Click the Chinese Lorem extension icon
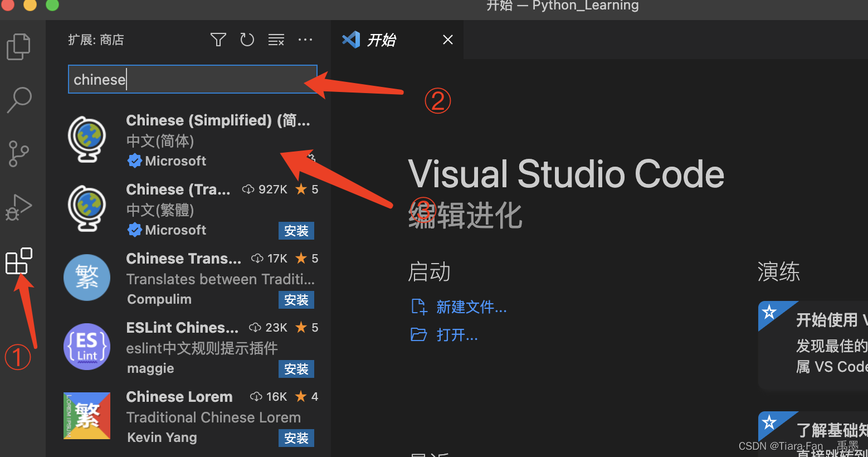This screenshot has width=868, height=457. [x=87, y=416]
